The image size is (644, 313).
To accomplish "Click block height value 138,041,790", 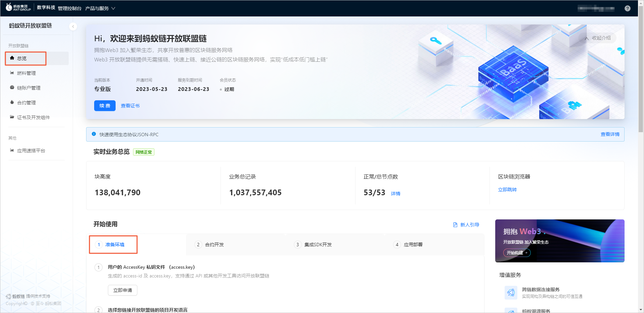I will click(x=118, y=193).
